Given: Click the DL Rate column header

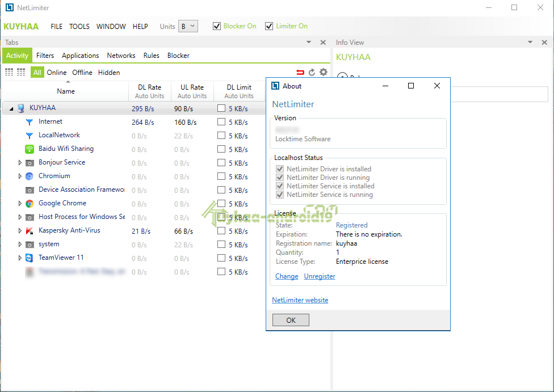Looking at the screenshot, I should coord(149,91).
